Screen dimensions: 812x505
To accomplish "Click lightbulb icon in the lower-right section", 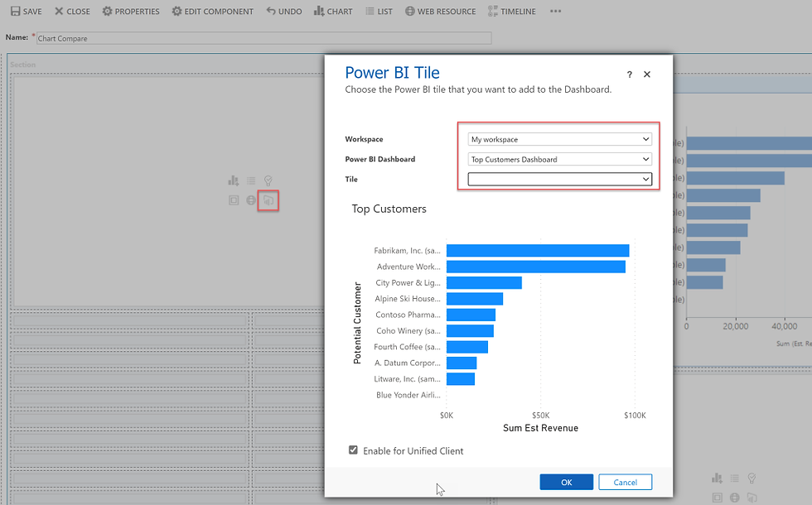I will tap(752, 479).
